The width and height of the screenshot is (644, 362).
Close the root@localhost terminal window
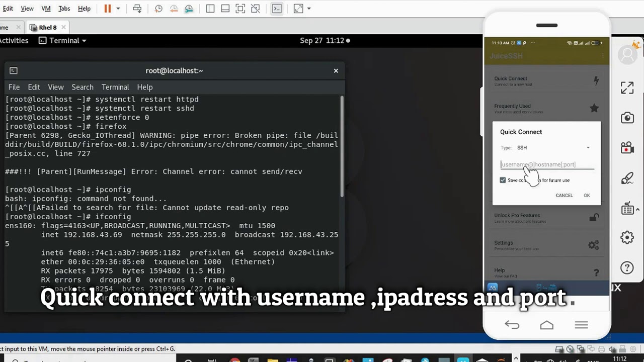click(x=336, y=70)
